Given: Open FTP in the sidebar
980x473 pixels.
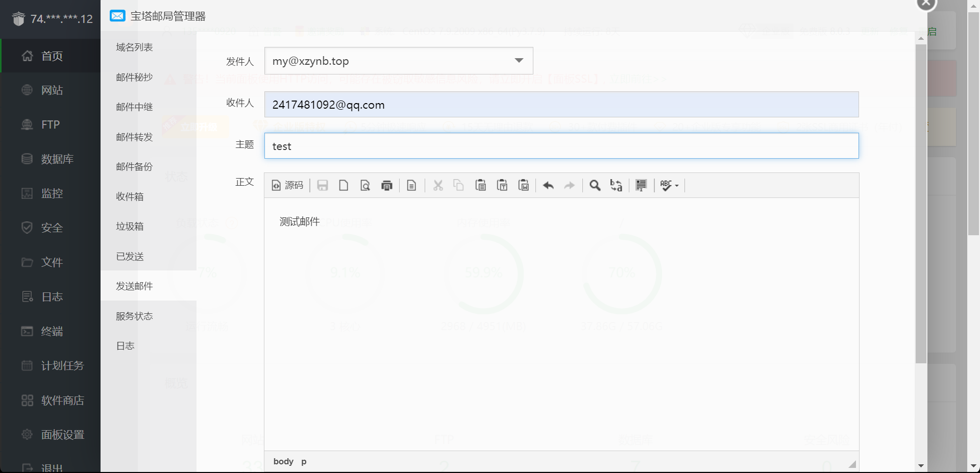Looking at the screenshot, I should [x=51, y=125].
